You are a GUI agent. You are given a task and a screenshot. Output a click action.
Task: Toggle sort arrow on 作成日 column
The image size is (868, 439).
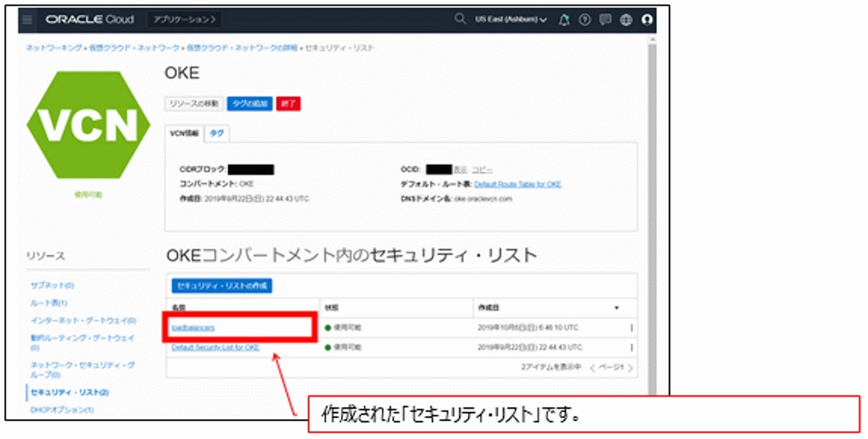pos(616,308)
